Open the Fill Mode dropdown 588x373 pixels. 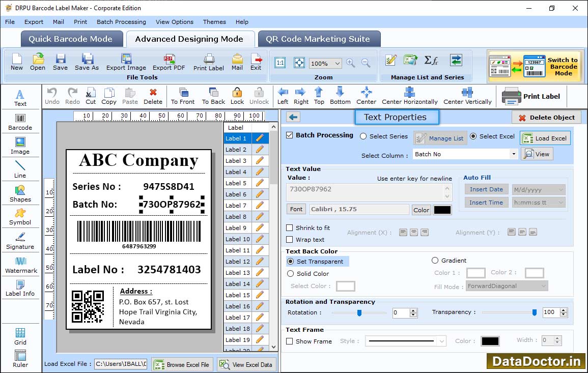[x=543, y=286]
